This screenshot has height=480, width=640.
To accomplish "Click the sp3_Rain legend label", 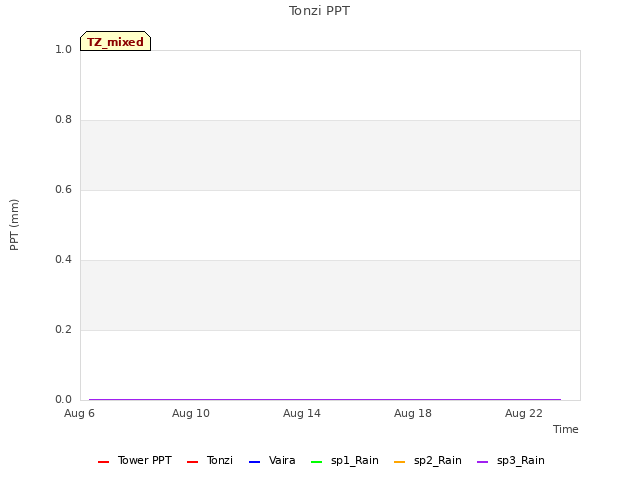I will [520, 460].
